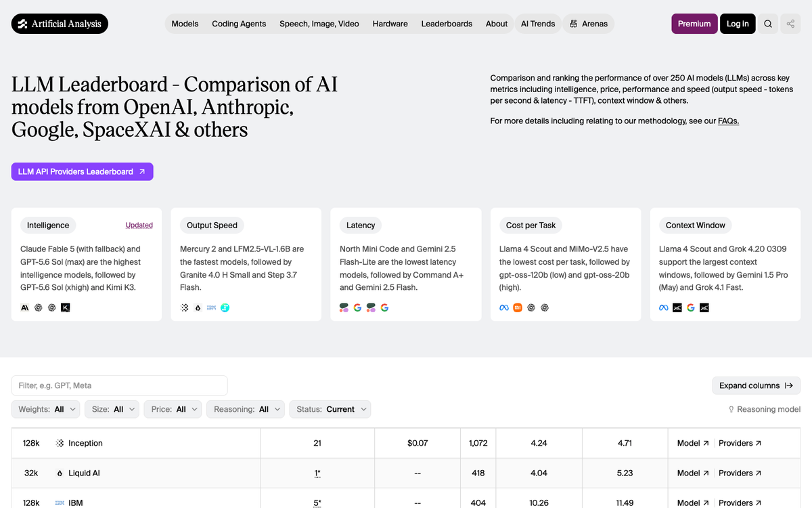Click the Liquid AI droplet logo in Output Speed card
The height and width of the screenshot is (508, 812).
(x=198, y=308)
